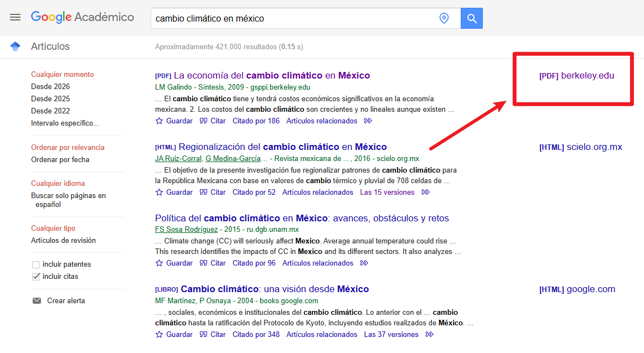Filter by Artículos de revisión
This screenshot has height=353, width=644.
click(x=63, y=241)
